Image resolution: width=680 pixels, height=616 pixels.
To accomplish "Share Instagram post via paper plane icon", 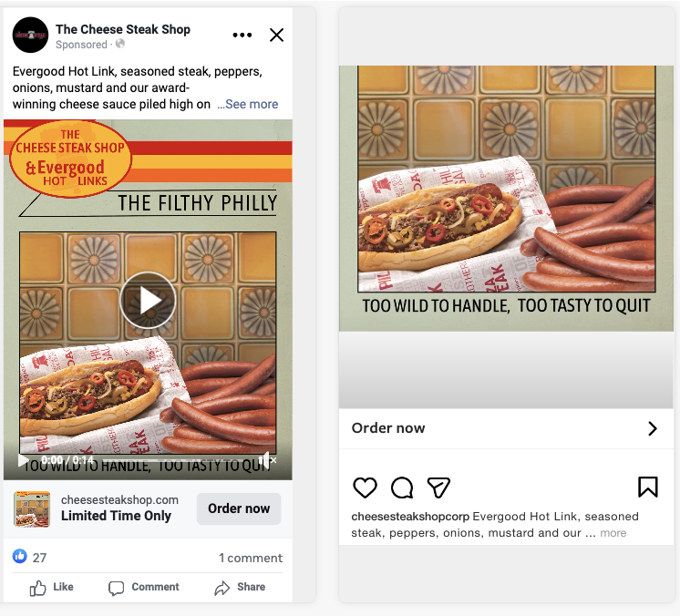I will [x=438, y=488].
